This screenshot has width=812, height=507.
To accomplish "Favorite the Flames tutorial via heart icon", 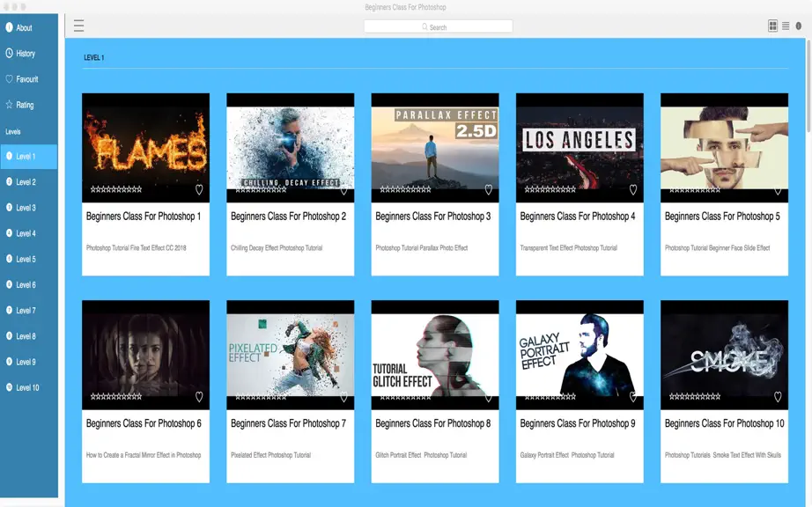I will 199,189.
